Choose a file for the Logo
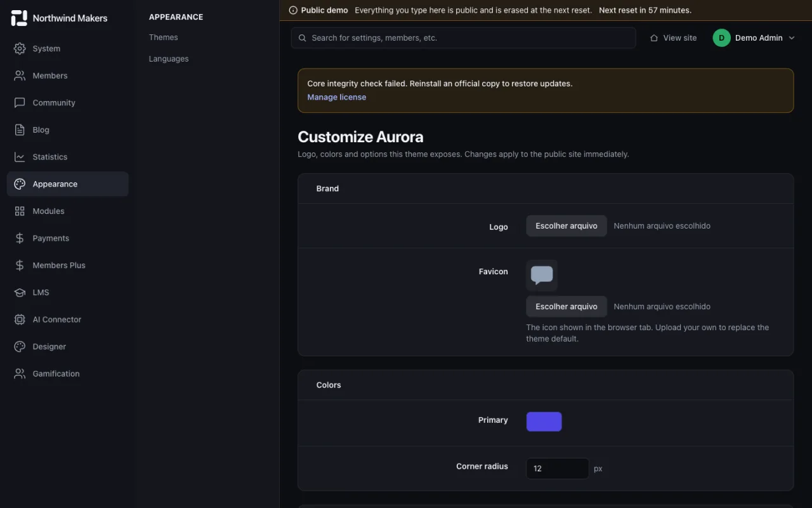812x508 pixels. [566, 226]
